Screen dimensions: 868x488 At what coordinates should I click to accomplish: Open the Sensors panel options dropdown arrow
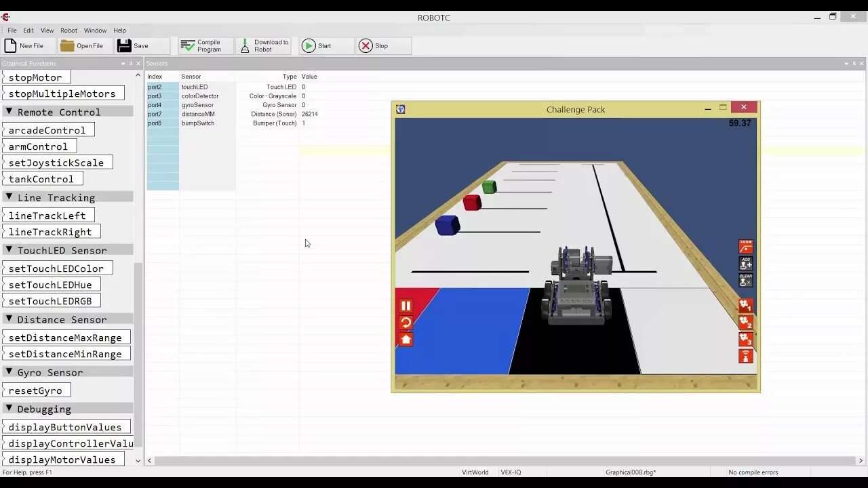coord(846,64)
